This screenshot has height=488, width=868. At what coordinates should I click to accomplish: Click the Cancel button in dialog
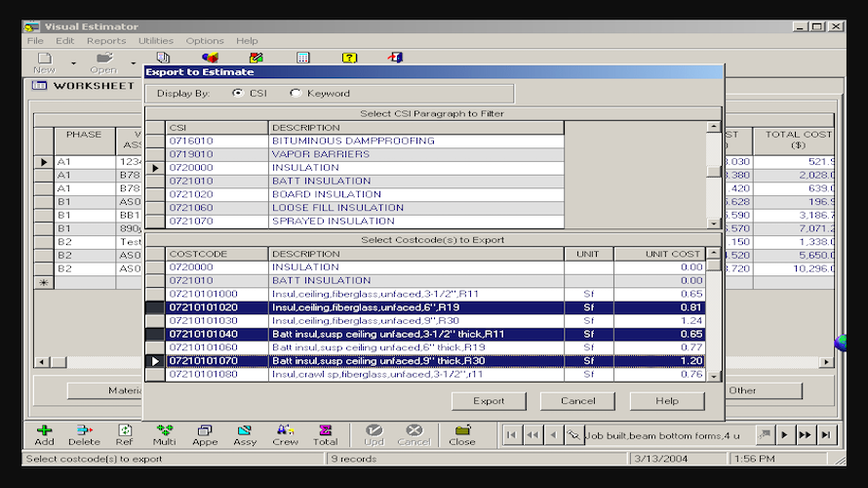577,401
